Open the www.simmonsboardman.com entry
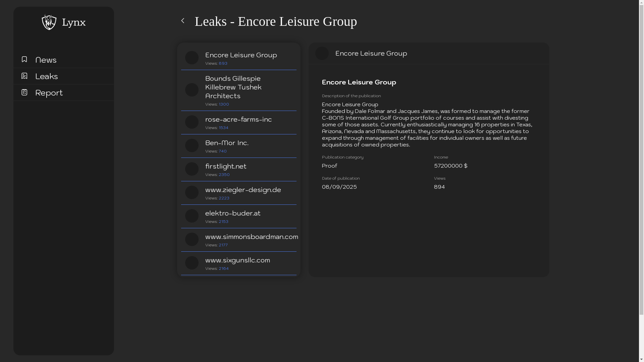The image size is (644, 362). coord(251,237)
